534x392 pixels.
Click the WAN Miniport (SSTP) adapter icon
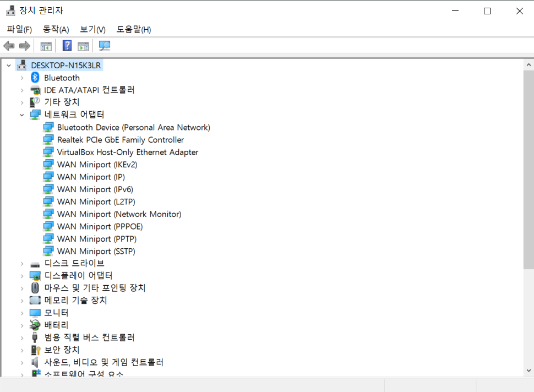(x=48, y=251)
